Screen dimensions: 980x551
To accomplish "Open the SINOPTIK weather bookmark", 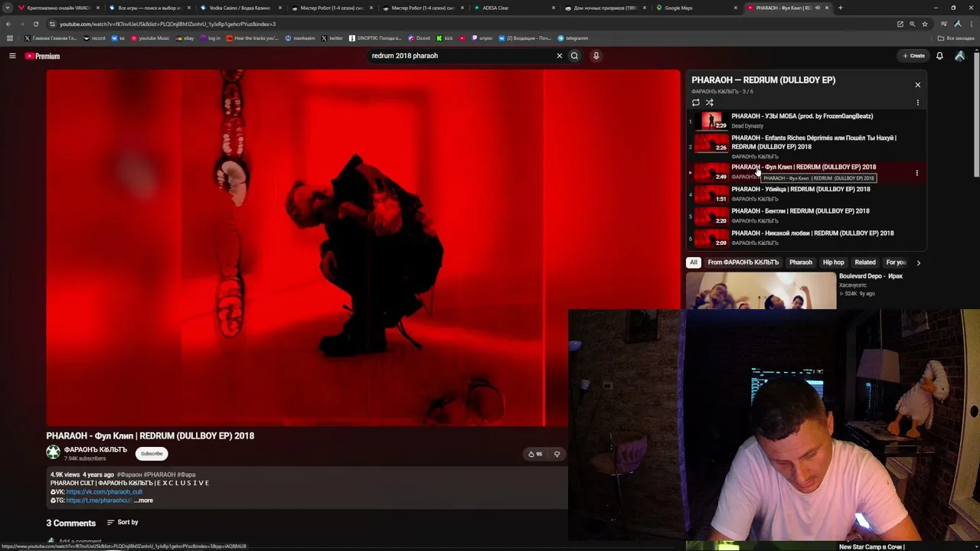I will 375,38.
